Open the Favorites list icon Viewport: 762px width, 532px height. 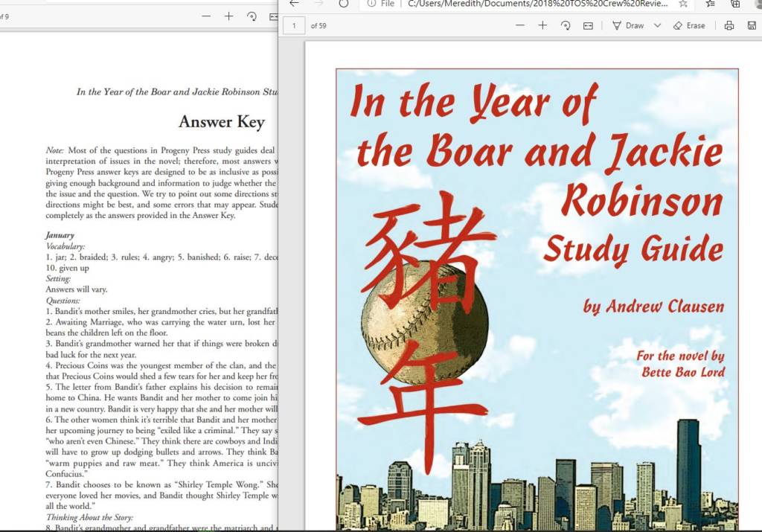[710, 4]
